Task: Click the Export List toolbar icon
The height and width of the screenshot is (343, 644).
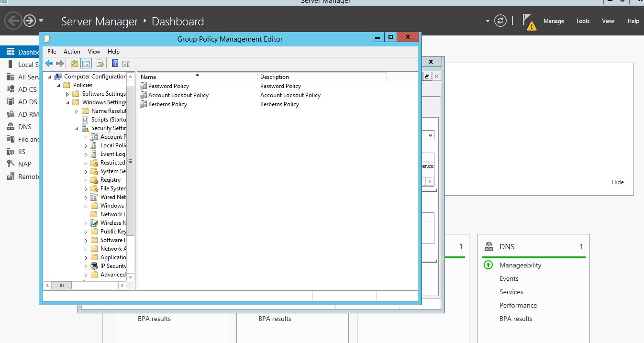Action: coord(100,64)
